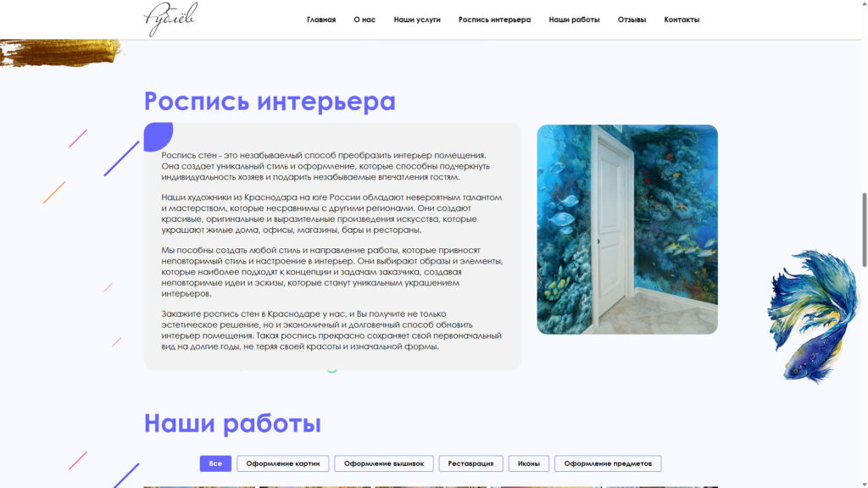Viewport: 868px width, 488px height.
Task: Show only Реставрация works
Action: tap(470, 463)
